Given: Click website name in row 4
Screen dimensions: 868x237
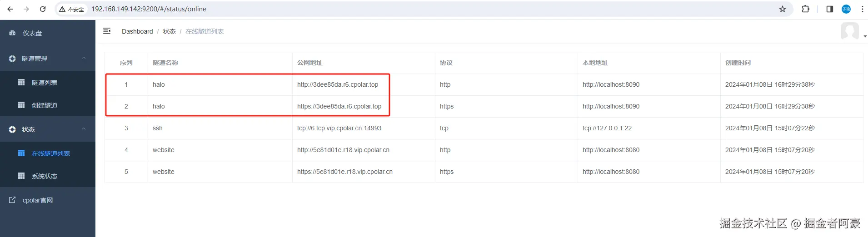Looking at the screenshot, I should point(164,150).
